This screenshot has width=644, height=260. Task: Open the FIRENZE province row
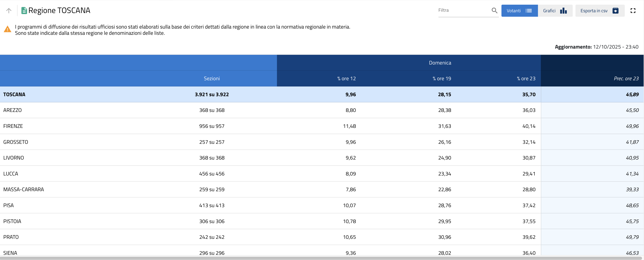[13, 126]
